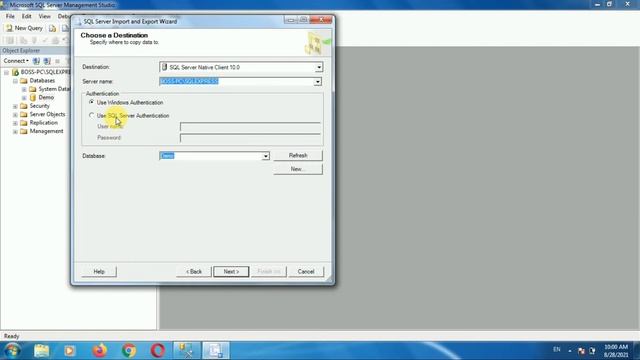Proceed with the Next button
This screenshot has height=360, width=640.
tap(231, 271)
